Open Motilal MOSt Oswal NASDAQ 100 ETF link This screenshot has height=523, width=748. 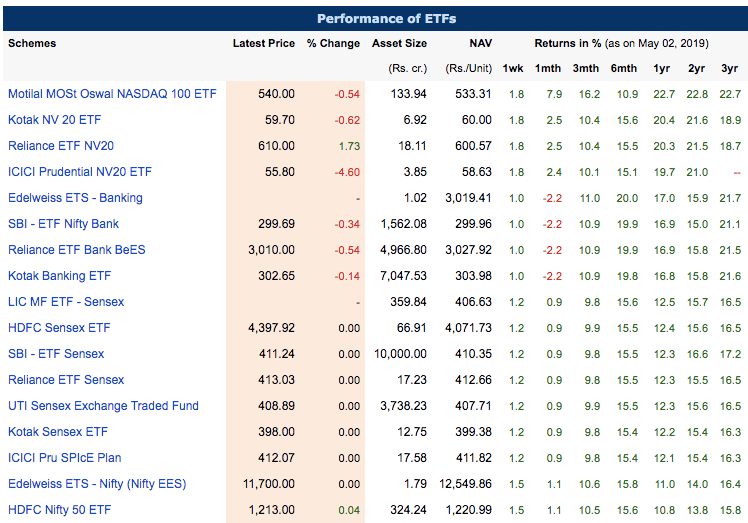[x=112, y=94]
